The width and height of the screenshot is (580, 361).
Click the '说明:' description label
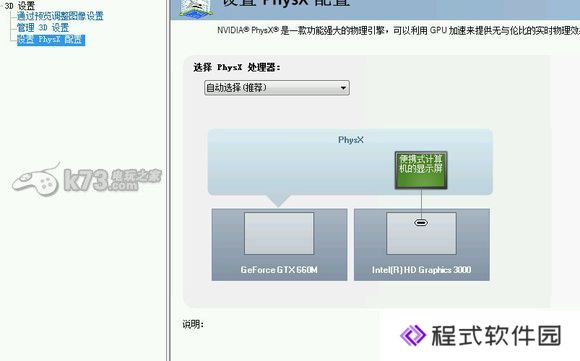[x=193, y=324]
